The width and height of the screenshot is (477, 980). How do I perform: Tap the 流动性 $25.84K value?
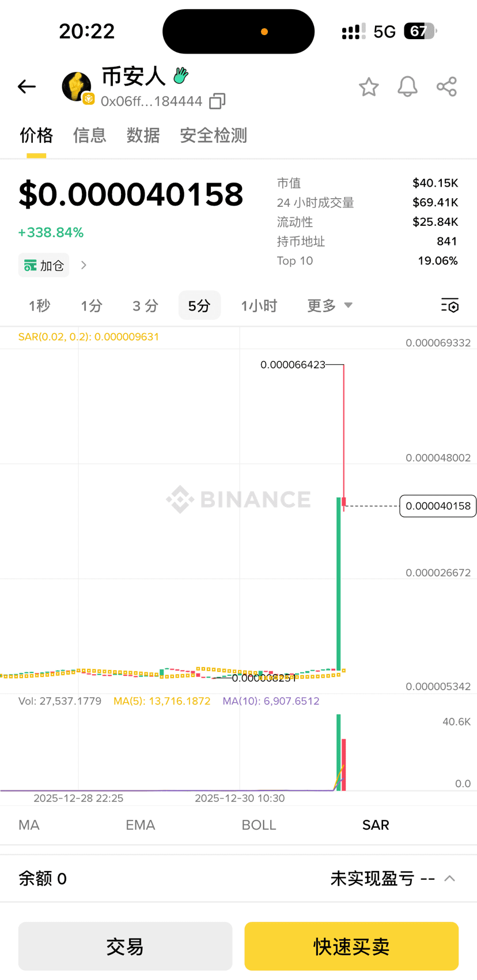click(435, 222)
